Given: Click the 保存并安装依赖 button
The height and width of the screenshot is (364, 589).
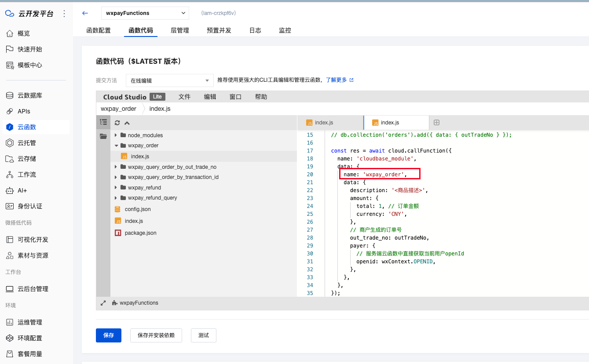Looking at the screenshot, I should (156, 335).
